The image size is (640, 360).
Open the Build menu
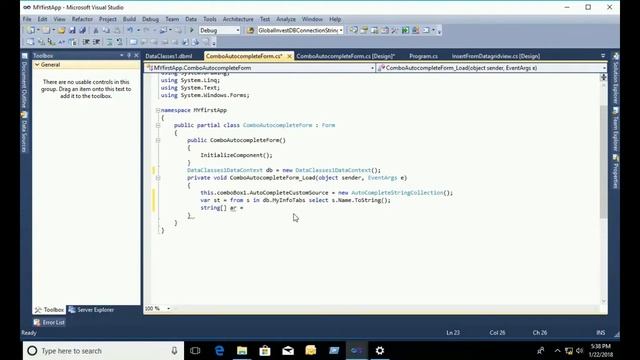click(129, 19)
